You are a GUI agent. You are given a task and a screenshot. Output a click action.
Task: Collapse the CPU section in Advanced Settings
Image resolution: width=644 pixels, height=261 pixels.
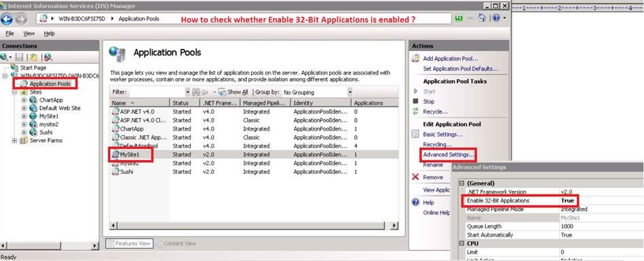pos(461,243)
